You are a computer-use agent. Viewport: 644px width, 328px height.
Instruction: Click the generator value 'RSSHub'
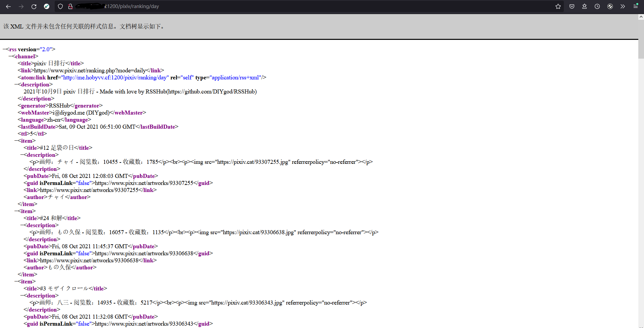point(59,106)
